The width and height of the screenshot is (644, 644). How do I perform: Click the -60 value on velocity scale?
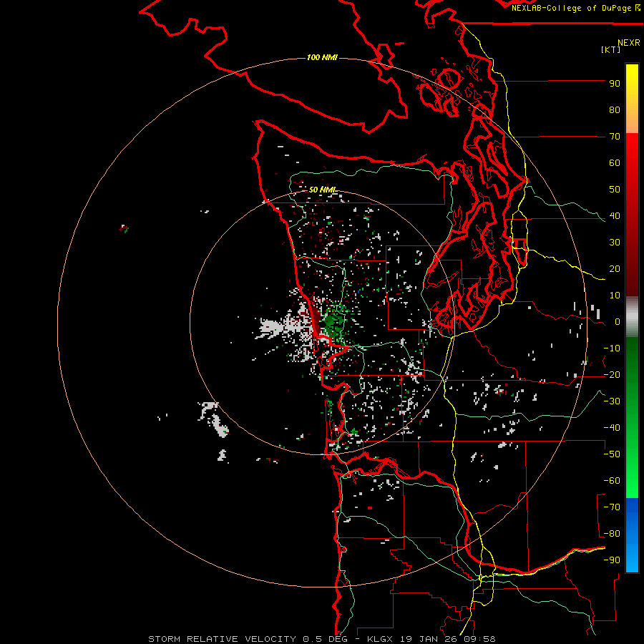[x=612, y=481]
